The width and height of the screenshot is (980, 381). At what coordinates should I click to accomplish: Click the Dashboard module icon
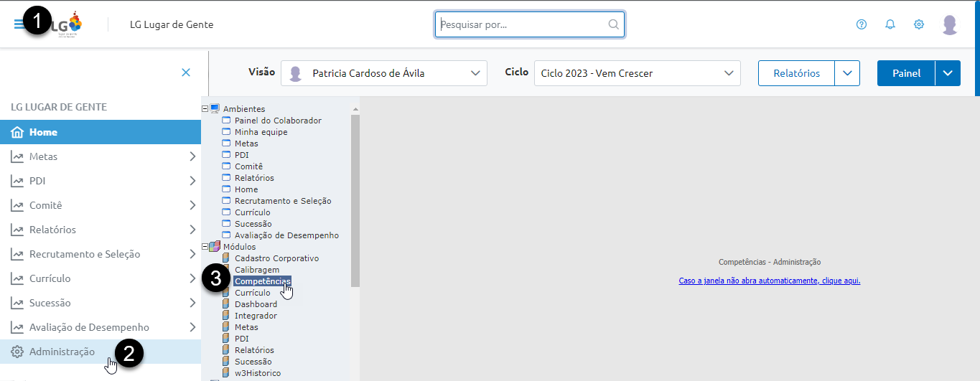pyautogui.click(x=226, y=304)
